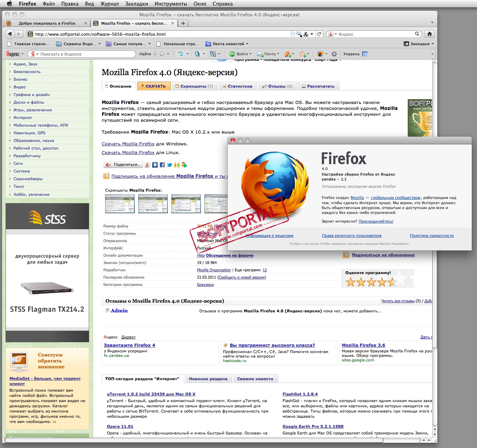Click the site favicon in the address bar
Screen dimensions: 477x448
pyautogui.click(x=30, y=34)
